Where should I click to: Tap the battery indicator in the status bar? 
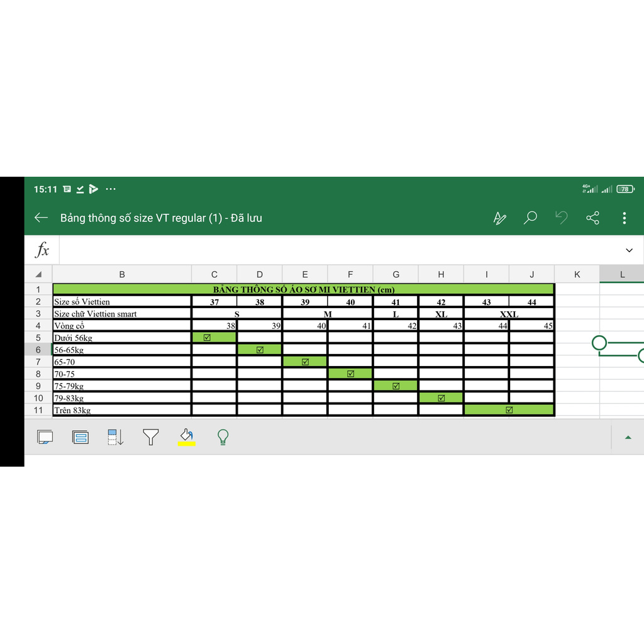coord(625,189)
